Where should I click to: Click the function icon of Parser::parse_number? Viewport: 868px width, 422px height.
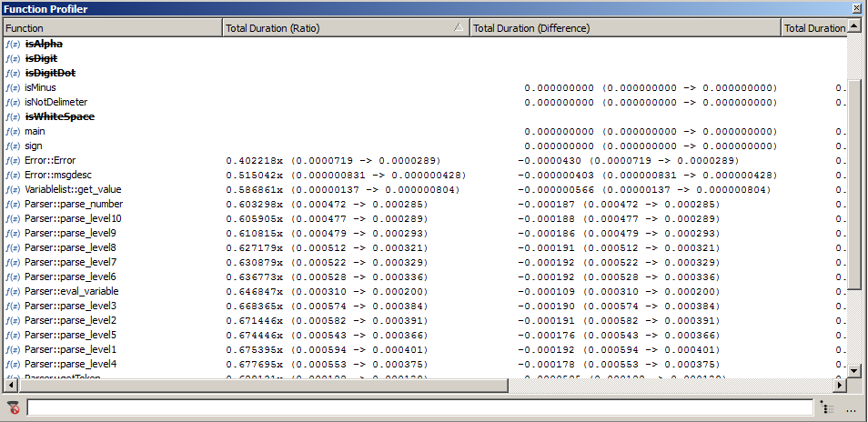(x=13, y=204)
